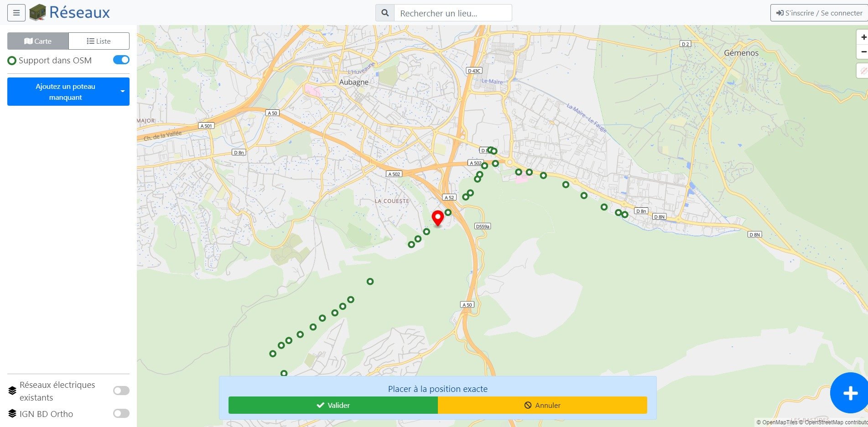
Task: Validate the marker position with Valider
Action: 333,405
